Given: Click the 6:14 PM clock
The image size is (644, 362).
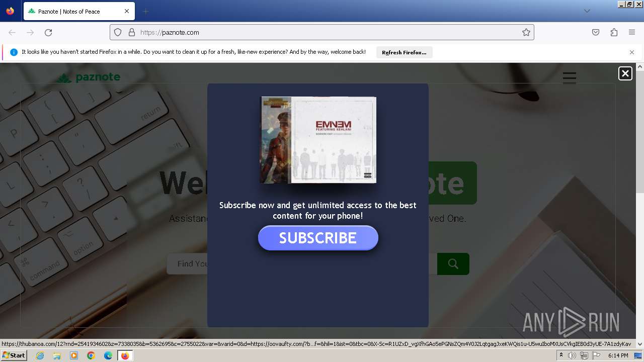Looking at the screenshot, I should click(618, 355).
